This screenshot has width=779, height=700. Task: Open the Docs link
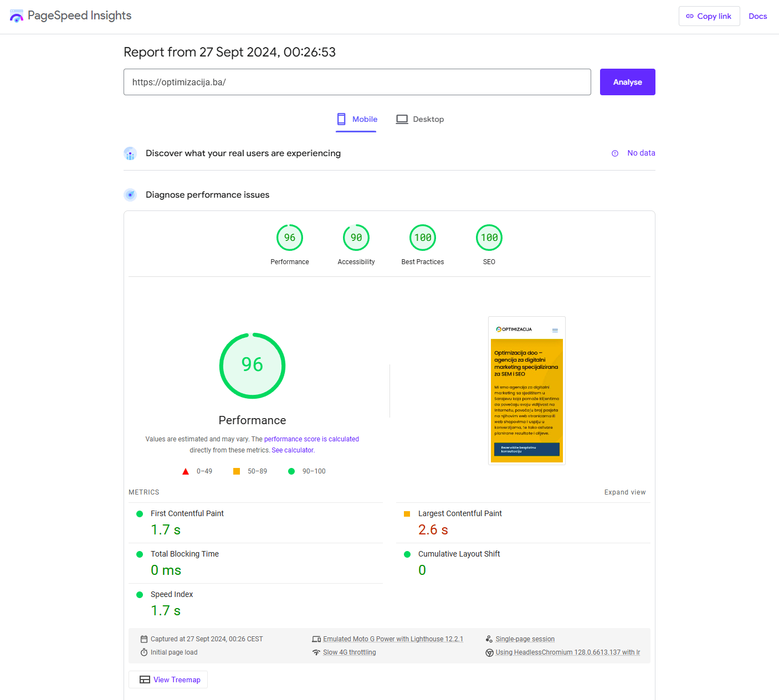(x=757, y=16)
